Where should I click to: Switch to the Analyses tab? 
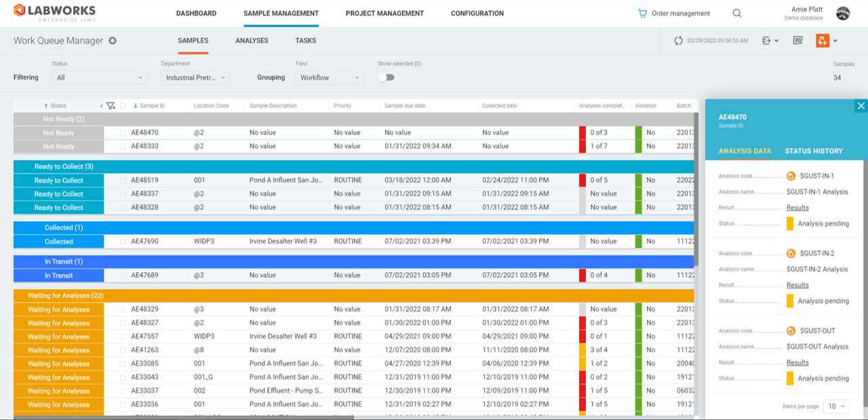(252, 41)
